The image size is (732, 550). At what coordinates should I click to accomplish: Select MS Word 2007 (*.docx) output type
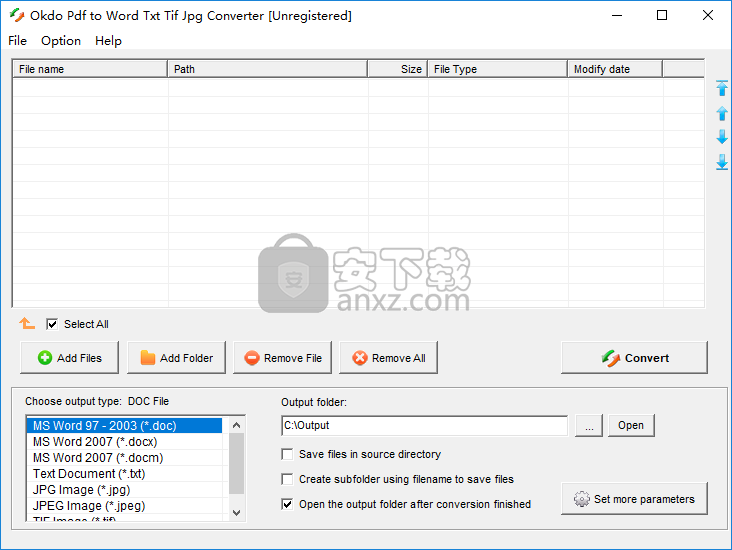point(95,442)
